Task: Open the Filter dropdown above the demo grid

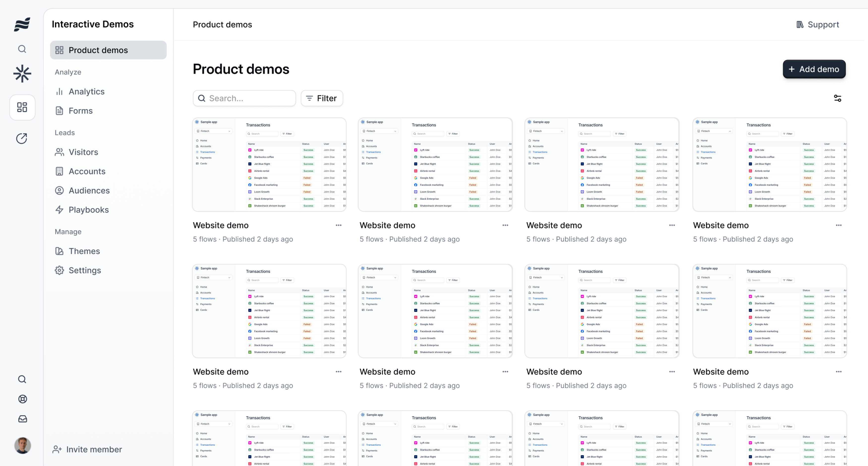Action: (322, 98)
